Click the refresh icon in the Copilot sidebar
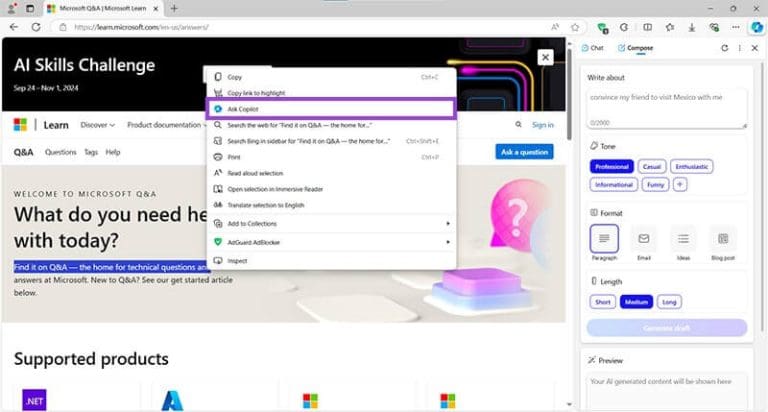Screen dimensions: 768x412 [724, 48]
